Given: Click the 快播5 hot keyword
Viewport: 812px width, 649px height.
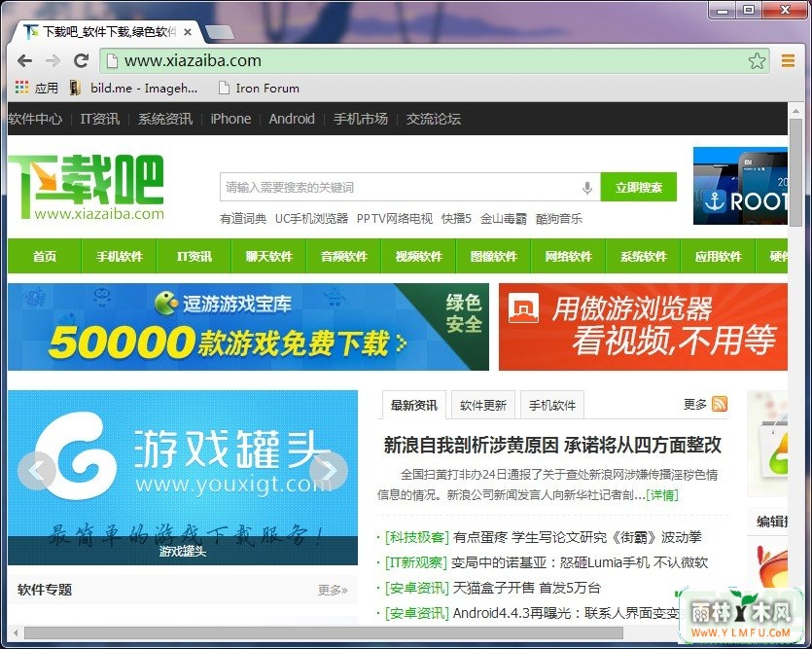Looking at the screenshot, I should (456, 219).
